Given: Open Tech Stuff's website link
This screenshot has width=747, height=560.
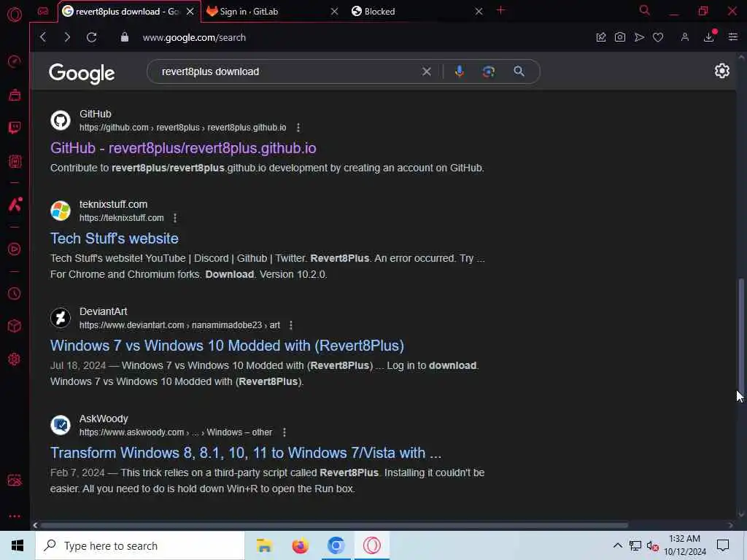Looking at the screenshot, I should click(x=115, y=238).
